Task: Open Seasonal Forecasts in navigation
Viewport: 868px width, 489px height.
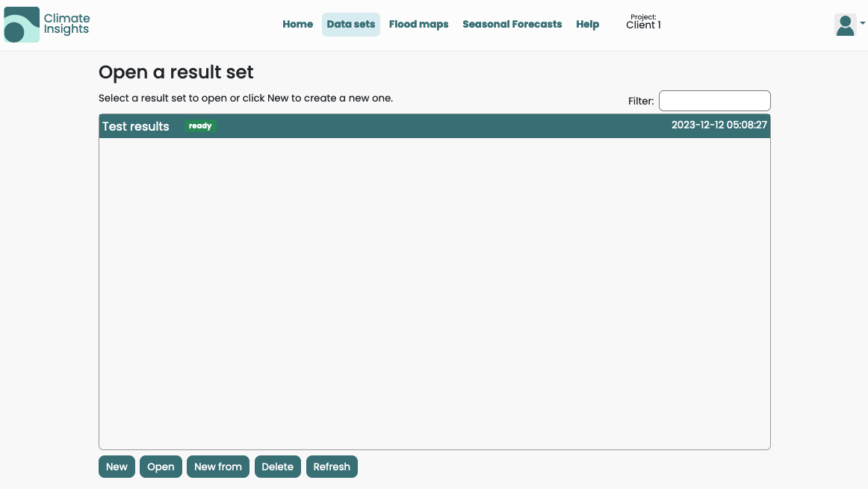Action: pos(512,25)
